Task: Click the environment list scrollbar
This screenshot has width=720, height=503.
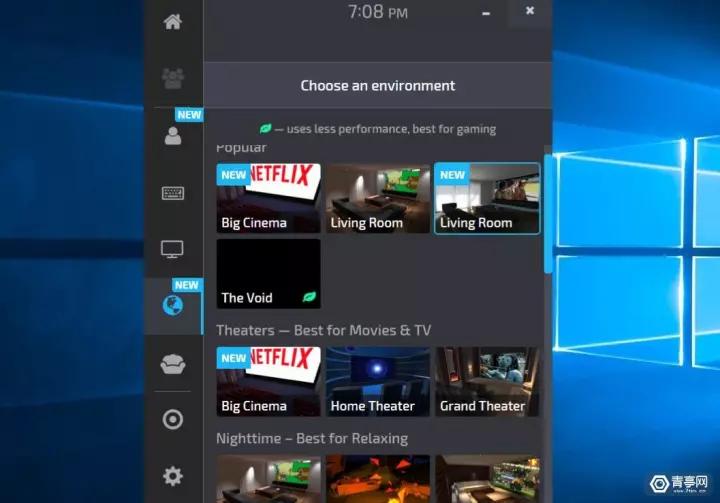Action: 548,214
